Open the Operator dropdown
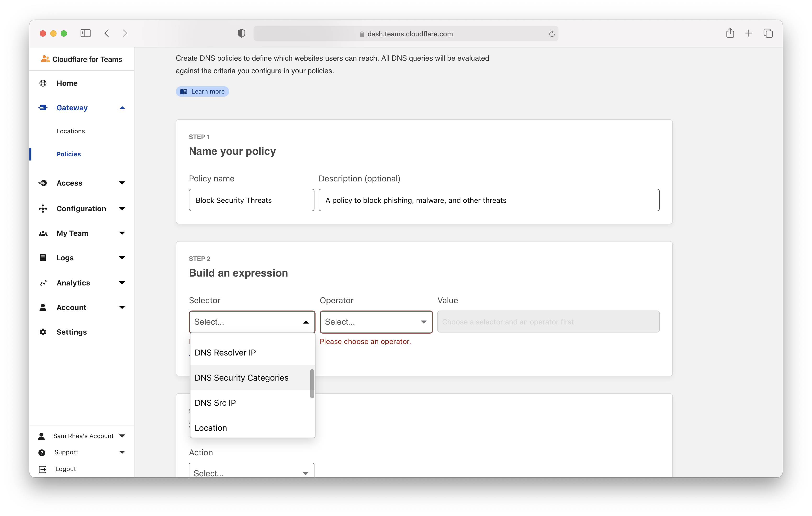The width and height of the screenshot is (812, 516). click(376, 322)
